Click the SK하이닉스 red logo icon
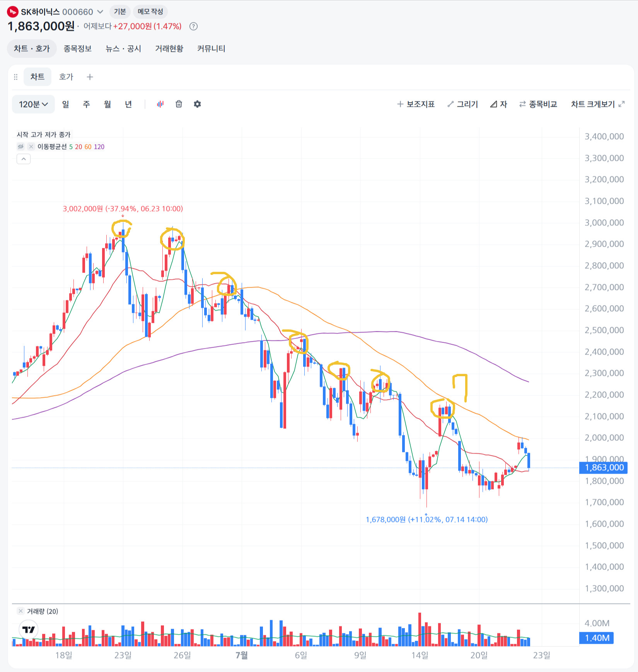 click(x=13, y=12)
